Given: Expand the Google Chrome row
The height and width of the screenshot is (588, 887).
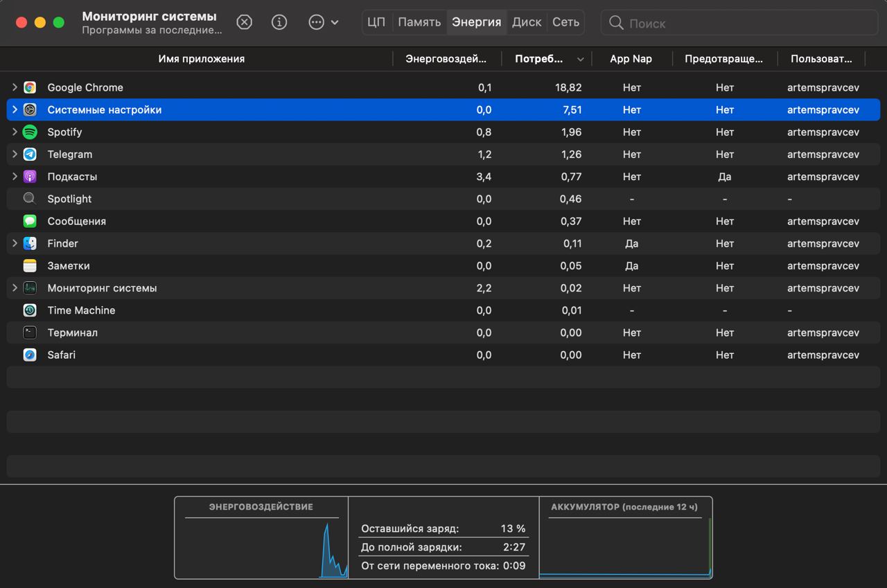Looking at the screenshot, I should [x=15, y=87].
